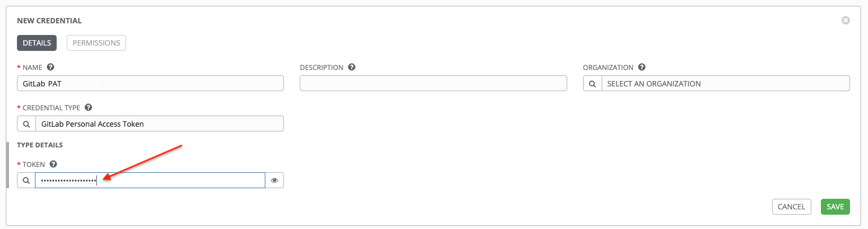Screen dimensions: 868x229
Task: Click the New Credential heading
Action: [x=49, y=21]
